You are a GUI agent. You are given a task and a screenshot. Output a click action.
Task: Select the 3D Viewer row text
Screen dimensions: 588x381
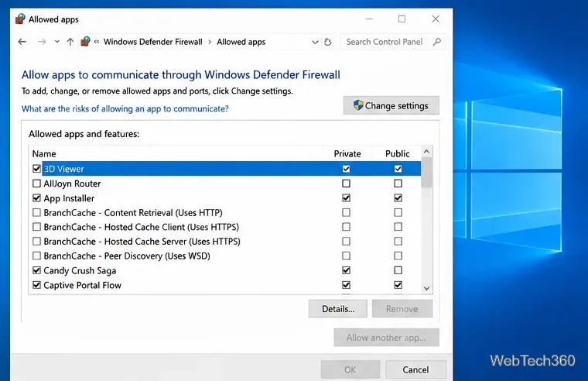point(63,169)
